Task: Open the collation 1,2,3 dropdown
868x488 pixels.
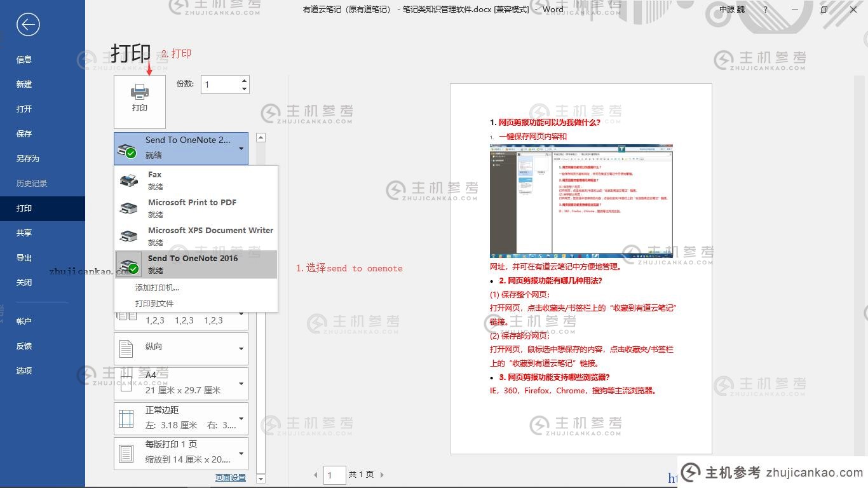Action: 181,320
